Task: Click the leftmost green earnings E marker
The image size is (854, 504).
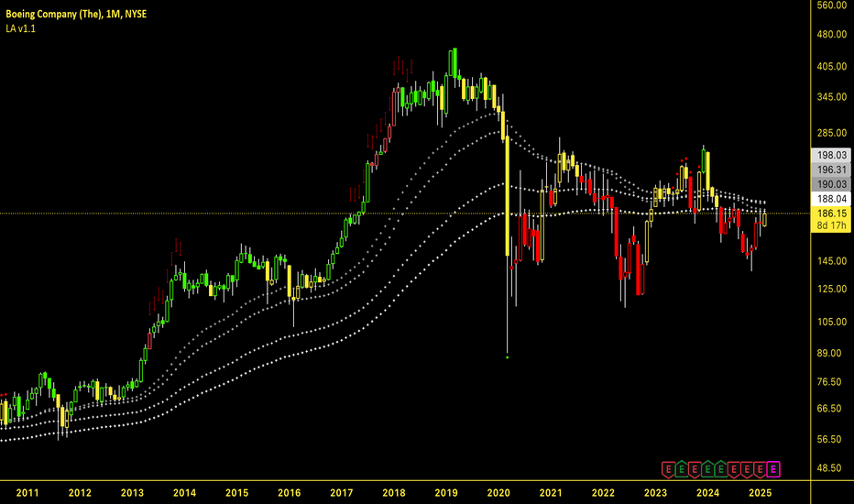Action: 682,468
